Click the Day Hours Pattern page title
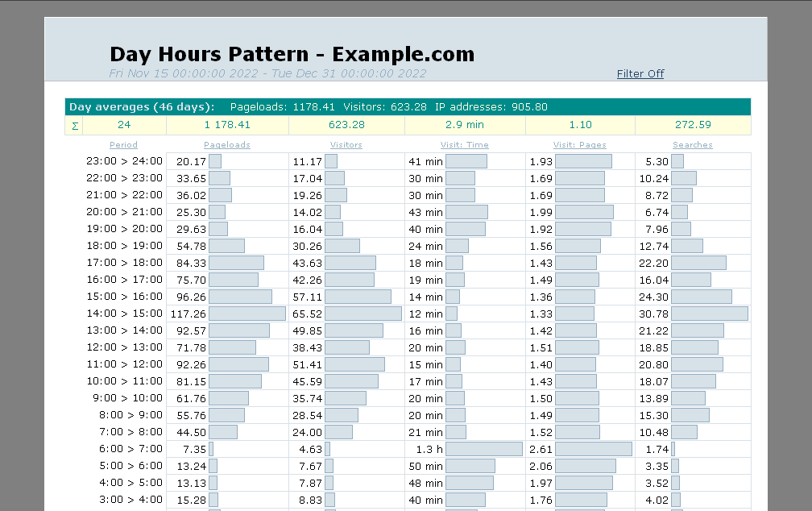Viewport: 812px width, 511px height. (292, 54)
